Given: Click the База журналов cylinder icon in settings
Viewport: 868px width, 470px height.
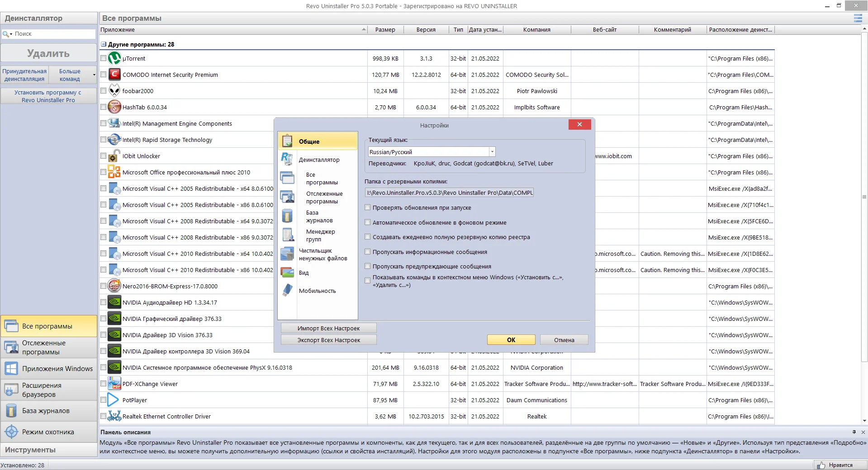Looking at the screenshot, I should coord(287,216).
